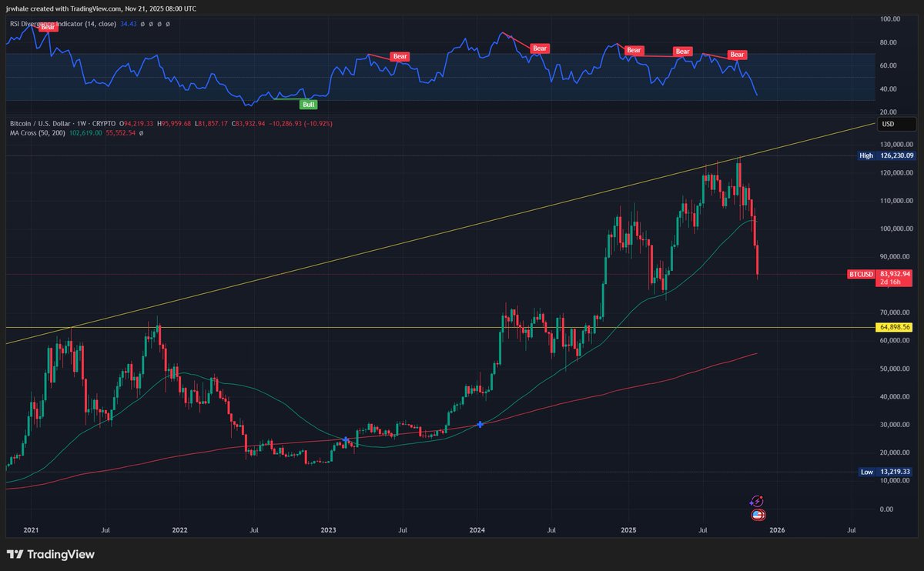Select the green Bull divergence label

[x=309, y=104]
